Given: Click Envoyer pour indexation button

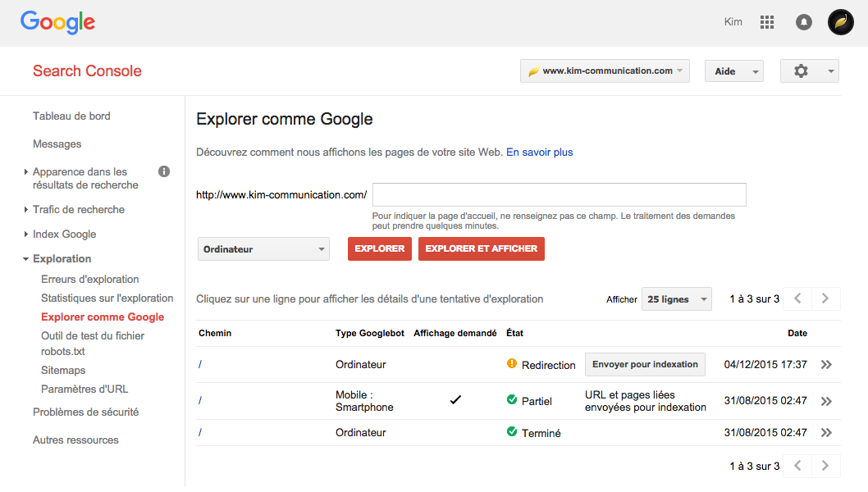Looking at the screenshot, I should click(x=645, y=365).
